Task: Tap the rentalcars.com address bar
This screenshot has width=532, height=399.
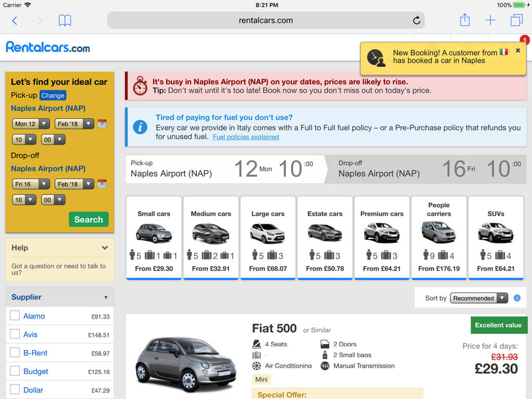Action: 265,20
